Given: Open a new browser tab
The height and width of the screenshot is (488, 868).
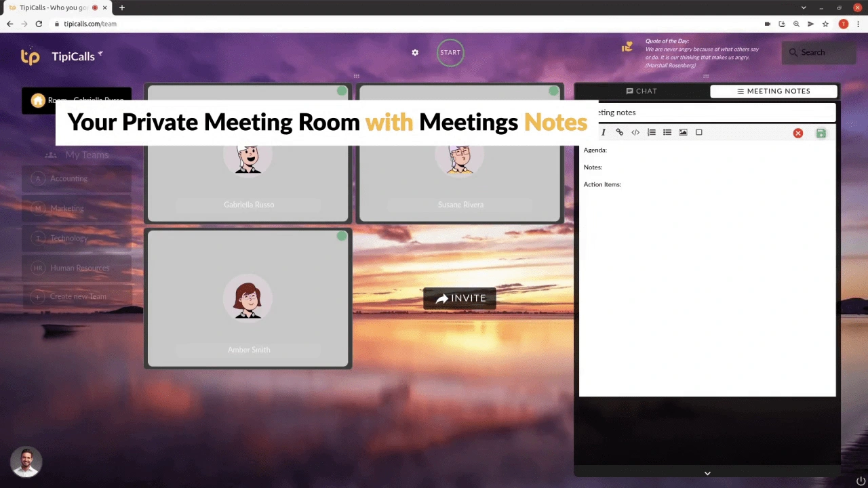Looking at the screenshot, I should [122, 7].
